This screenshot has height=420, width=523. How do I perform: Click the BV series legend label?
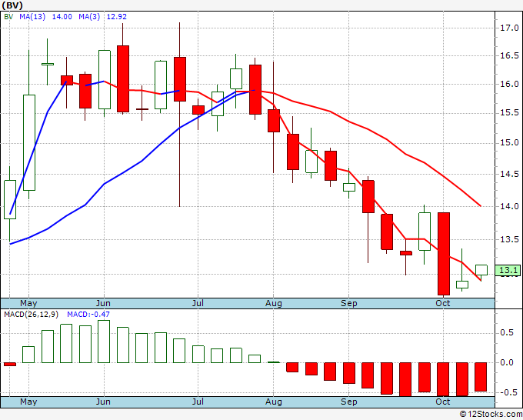tap(8, 17)
